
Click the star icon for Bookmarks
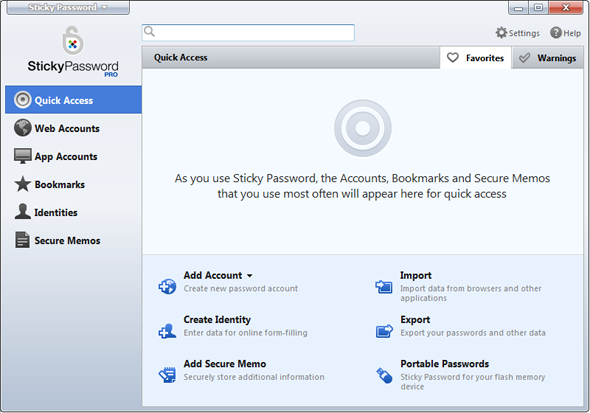click(23, 184)
